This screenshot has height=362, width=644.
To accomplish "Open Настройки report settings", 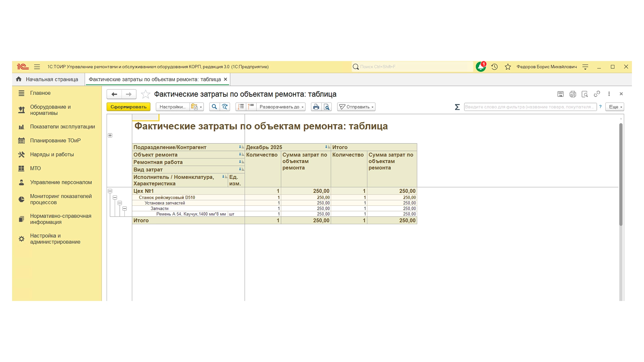I will (x=172, y=107).
